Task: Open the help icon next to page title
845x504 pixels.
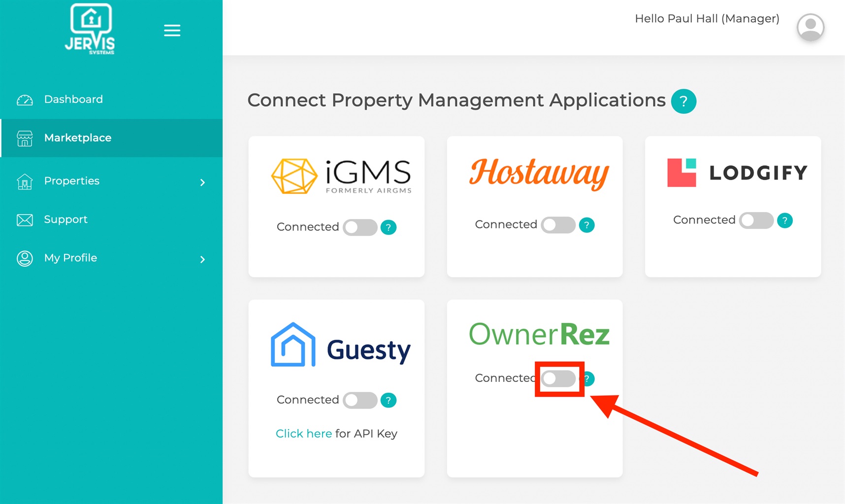Action: [683, 101]
